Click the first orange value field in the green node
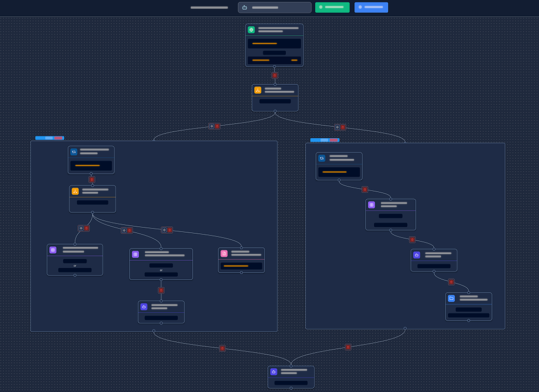This screenshot has width=539, height=392. tap(274, 44)
